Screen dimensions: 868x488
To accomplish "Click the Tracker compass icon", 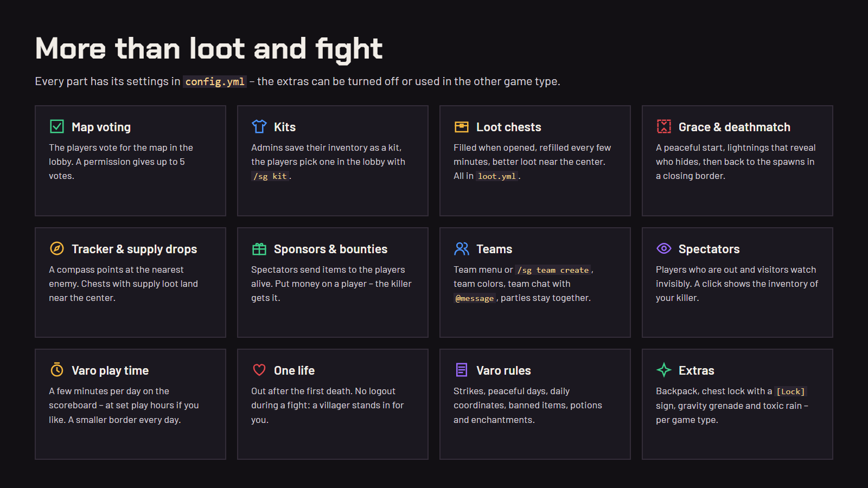I will pyautogui.click(x=57, y=248).
